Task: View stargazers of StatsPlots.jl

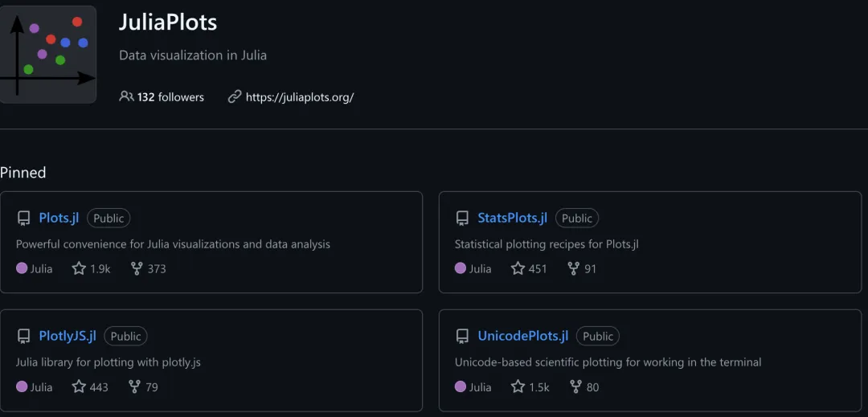Action: [x=529, y=268]
